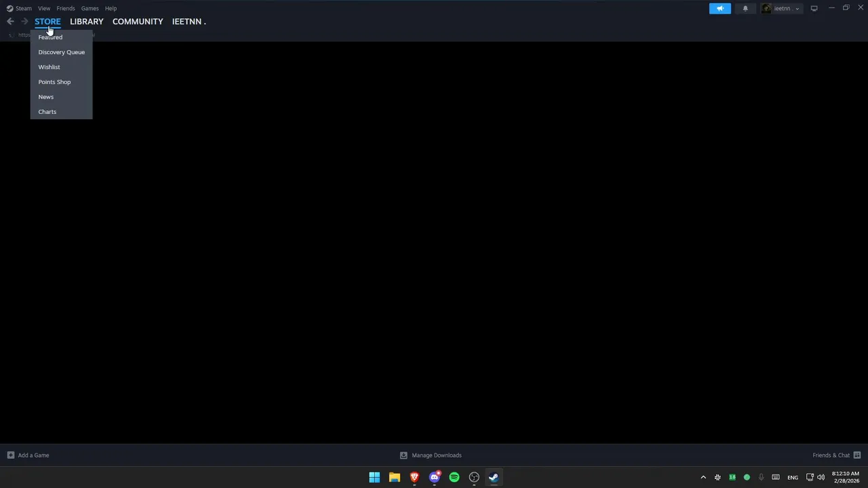The width and height of the screenshot is (868, 488).
Task: Open File Explorer from taskbar
Action: [394, 477]
